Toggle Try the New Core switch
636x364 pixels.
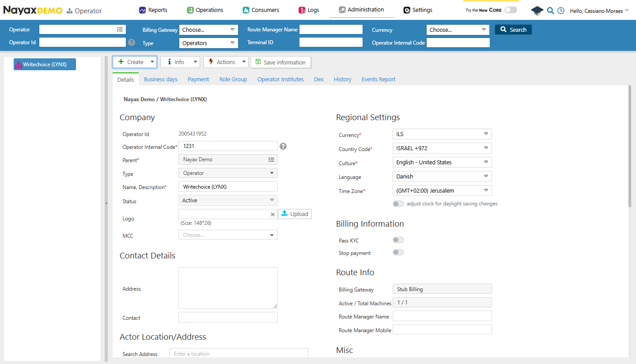pos(511,10)
